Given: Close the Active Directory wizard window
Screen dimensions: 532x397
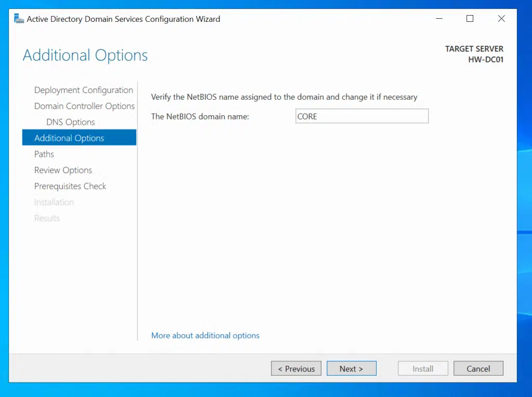Looking at the screenshot, I should click(x=501, y=19).
